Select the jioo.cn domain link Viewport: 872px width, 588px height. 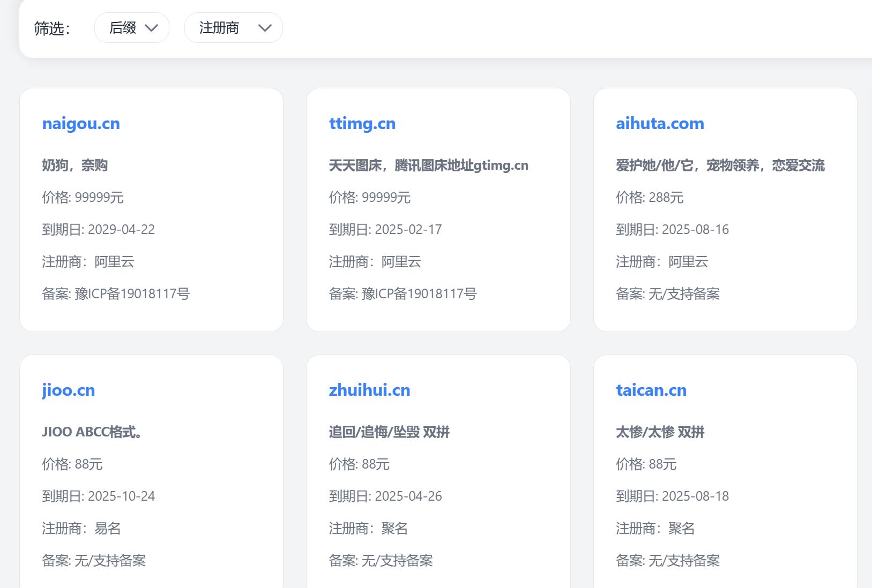pyautogui.click(x=69, y=390)
